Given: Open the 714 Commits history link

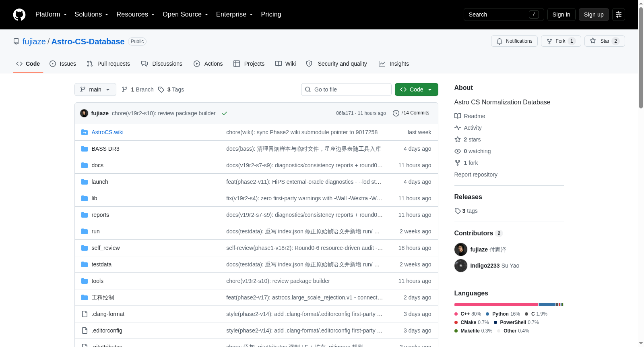Looking at the screenshot, I should click(411, 113).
